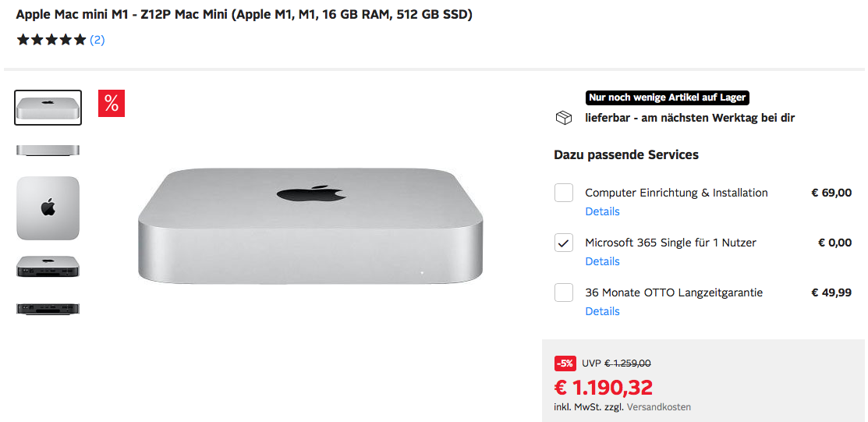868x422 pixels.
Task: Select the first Mac mini angled thumbnail
Action: 48,108
